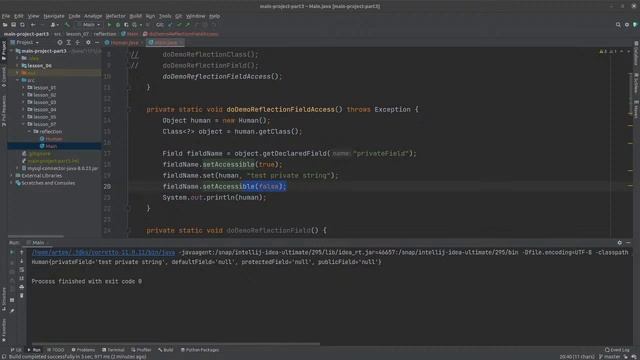Expand the lesson_01 package
The image size is (640, 360).
pyautogui.click(x=23, y=88)
